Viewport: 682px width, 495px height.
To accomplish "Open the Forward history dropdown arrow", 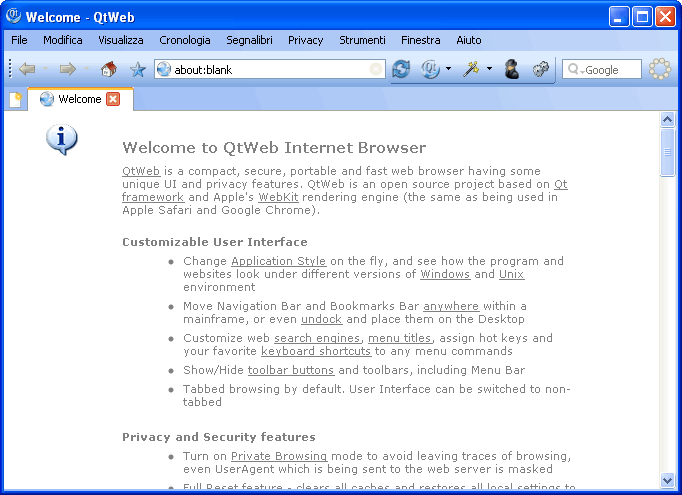I will coord(86,69).
